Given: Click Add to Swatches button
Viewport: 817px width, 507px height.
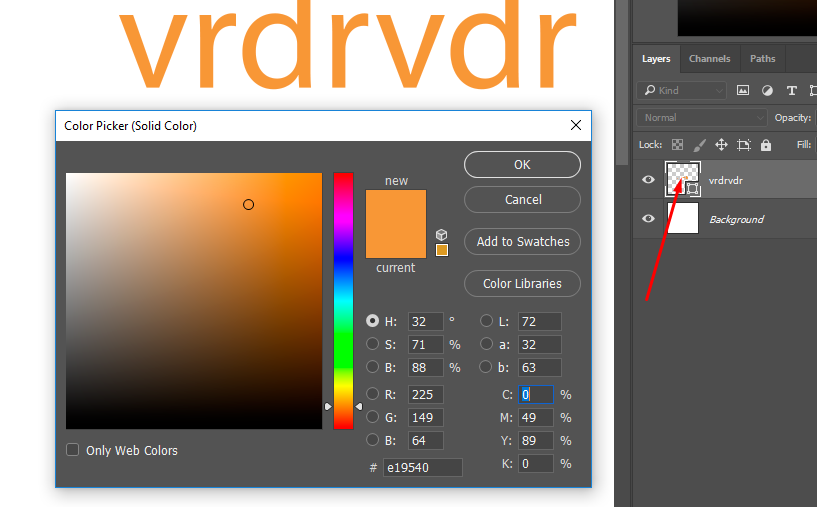Looking at the screenshot, I should (522, 242).
